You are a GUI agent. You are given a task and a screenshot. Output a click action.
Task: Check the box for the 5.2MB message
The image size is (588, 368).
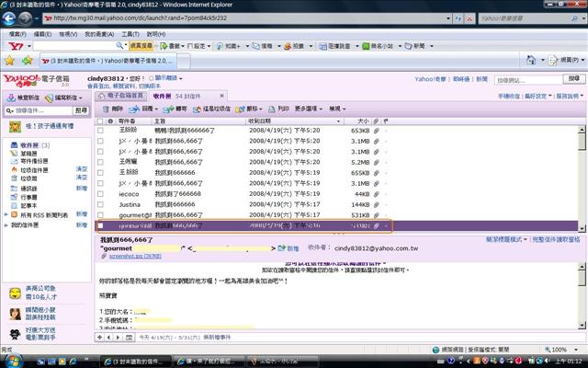tap(100, 162)
